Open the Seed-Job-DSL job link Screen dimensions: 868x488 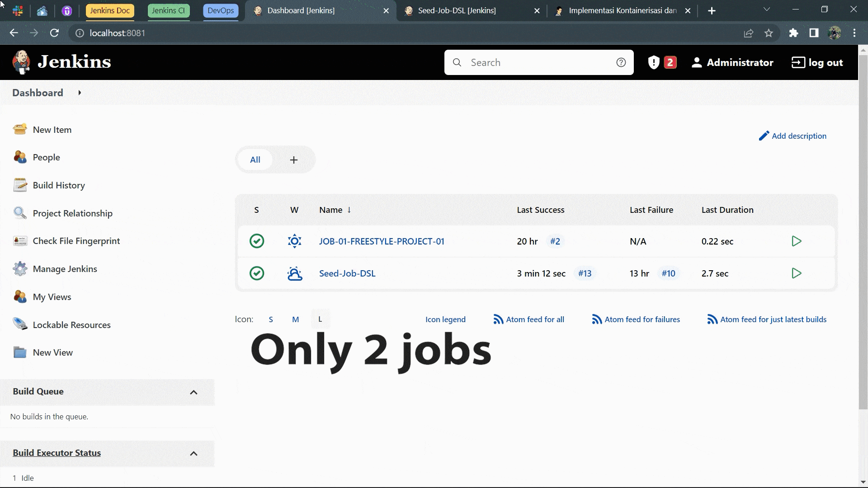coord(347,273)
